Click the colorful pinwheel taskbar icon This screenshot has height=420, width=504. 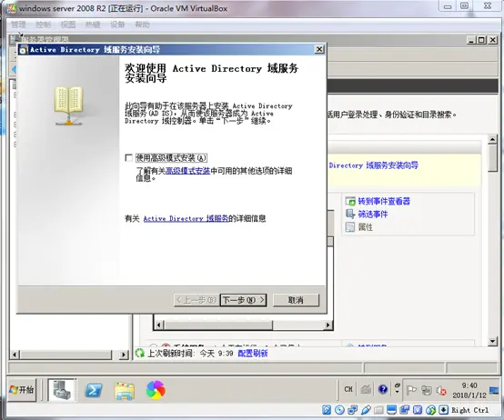point(156,390)
